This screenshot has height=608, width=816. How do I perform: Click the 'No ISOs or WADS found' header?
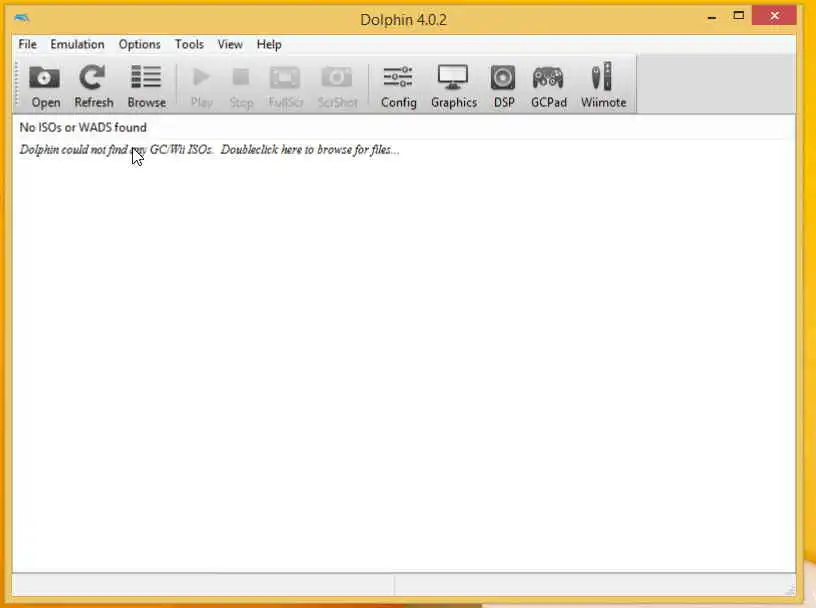tap(83, 128)
